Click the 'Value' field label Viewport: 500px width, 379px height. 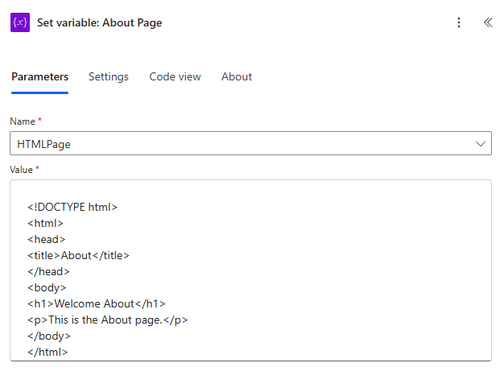click(21, 170)
